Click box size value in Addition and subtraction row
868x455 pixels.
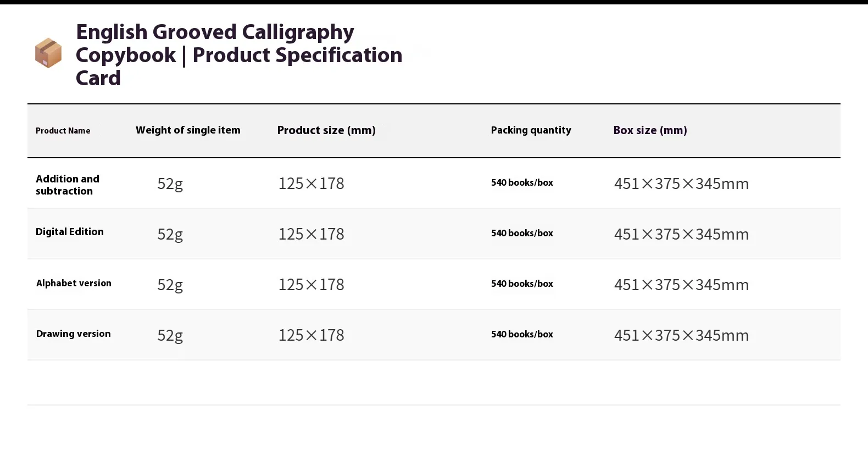pyautogui.click(x=681, y=184)
